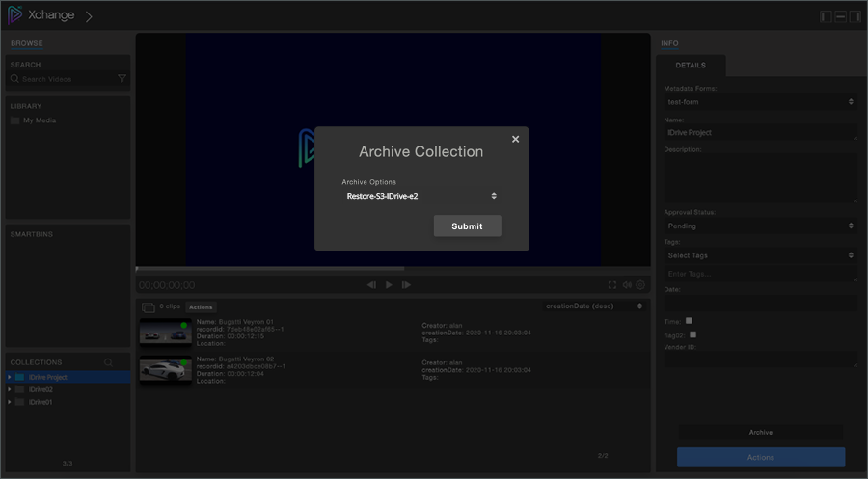Screen dimensions: 868x479
Task: Step back one frame in player
Action: click(371, 285)
